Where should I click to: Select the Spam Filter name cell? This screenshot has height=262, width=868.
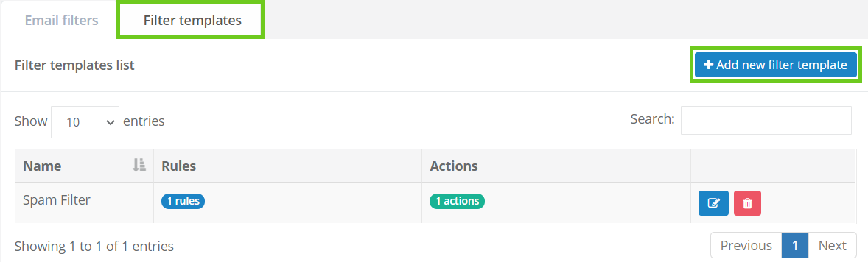coord(56,200)
